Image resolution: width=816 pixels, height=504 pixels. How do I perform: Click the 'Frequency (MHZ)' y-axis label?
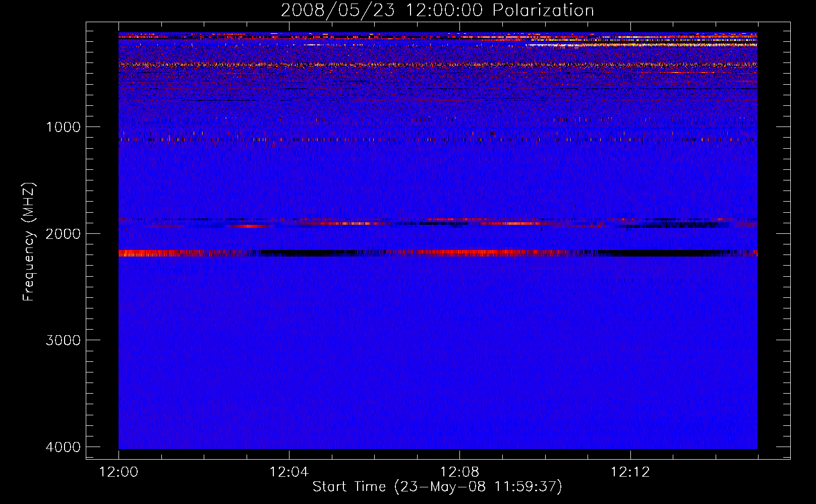tap(29, 241)
